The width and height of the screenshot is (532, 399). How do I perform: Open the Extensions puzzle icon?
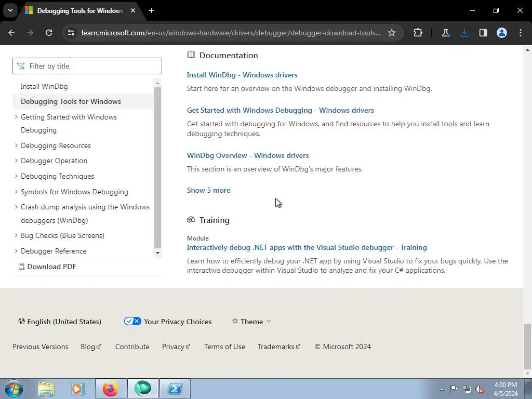point(418,33)
